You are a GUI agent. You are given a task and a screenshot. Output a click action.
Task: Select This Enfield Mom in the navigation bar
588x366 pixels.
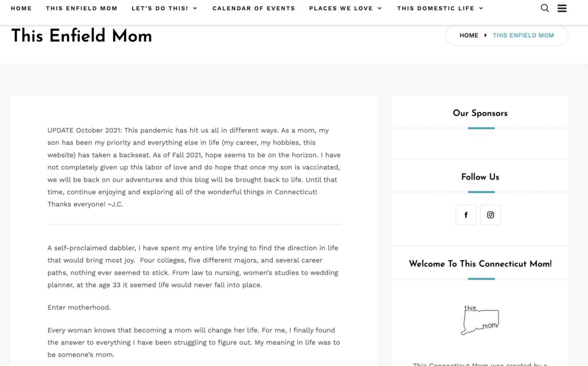point(82,9)
